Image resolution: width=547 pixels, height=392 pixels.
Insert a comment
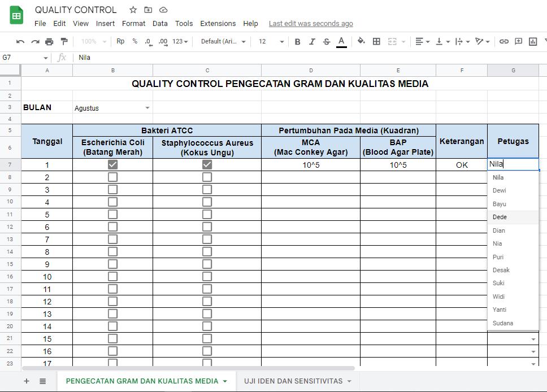point(519,41)
